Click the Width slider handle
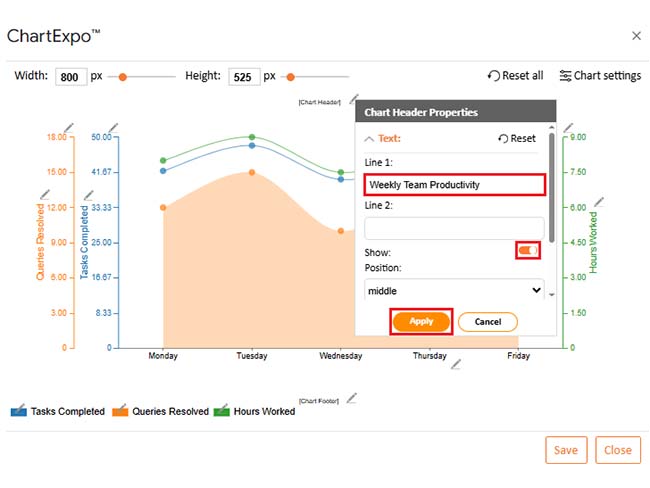Viewport: 650px width, 488px height. point(123,76)
